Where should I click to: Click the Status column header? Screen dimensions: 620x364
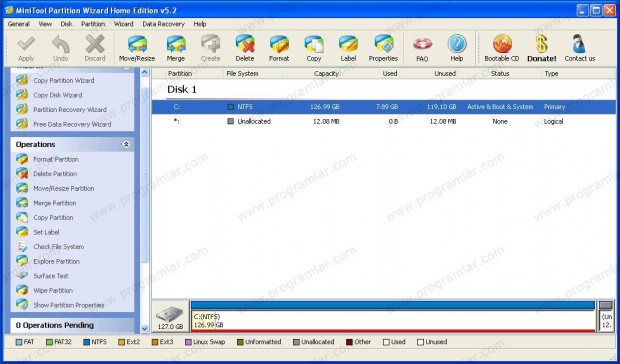pyautogui.click(x=500, y=74)
